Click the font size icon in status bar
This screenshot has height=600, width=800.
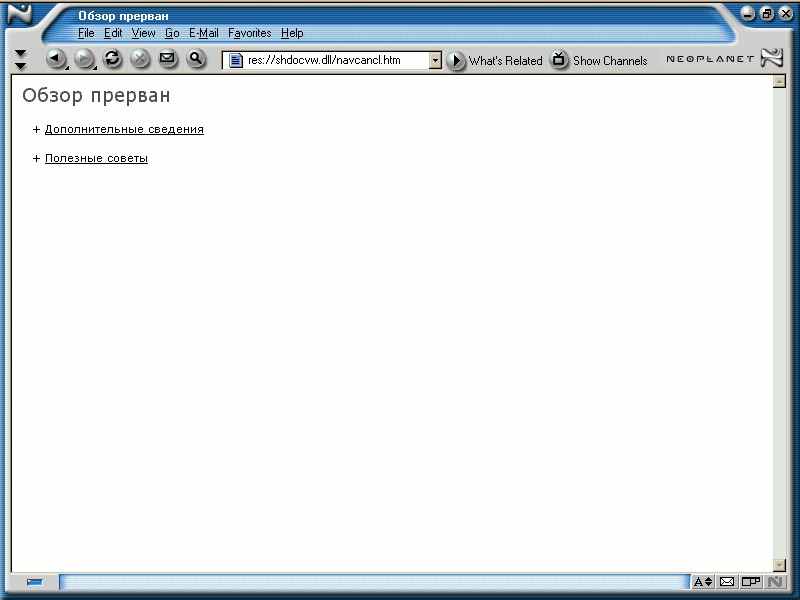pos(703,582)
